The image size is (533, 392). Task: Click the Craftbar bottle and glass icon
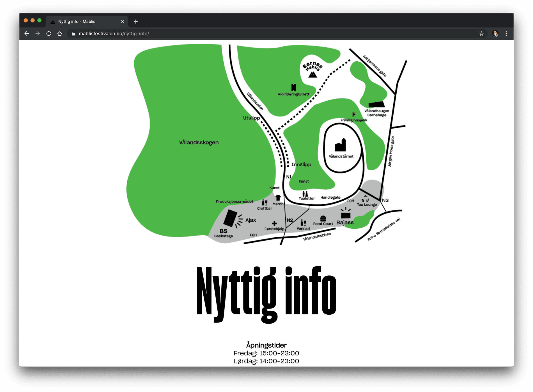[x=264, y=203]
